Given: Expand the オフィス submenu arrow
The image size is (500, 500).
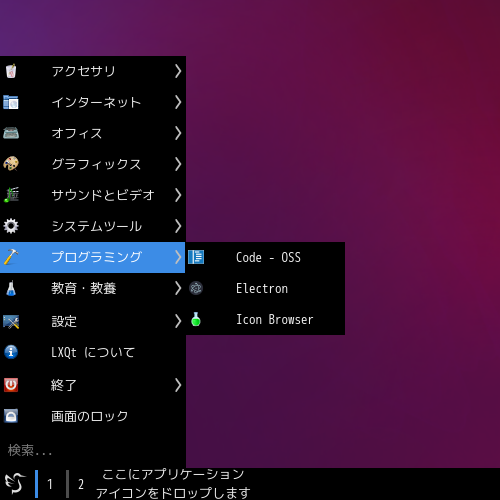Looking at the screenshot, I should coord(178,133).
